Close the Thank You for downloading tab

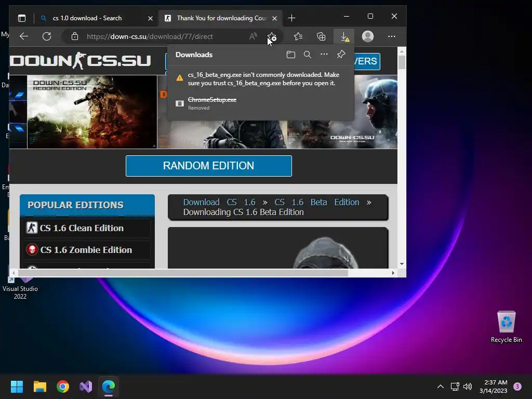(x=274, y=18)
